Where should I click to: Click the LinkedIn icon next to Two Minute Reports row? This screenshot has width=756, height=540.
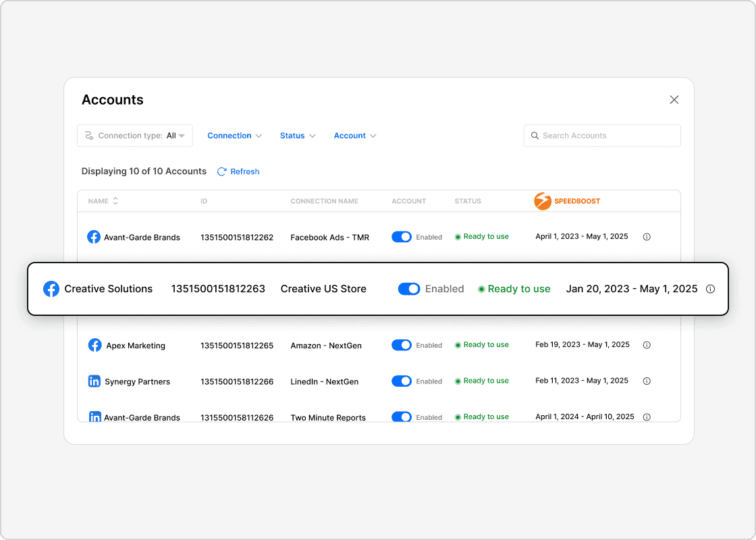[94, 417]
